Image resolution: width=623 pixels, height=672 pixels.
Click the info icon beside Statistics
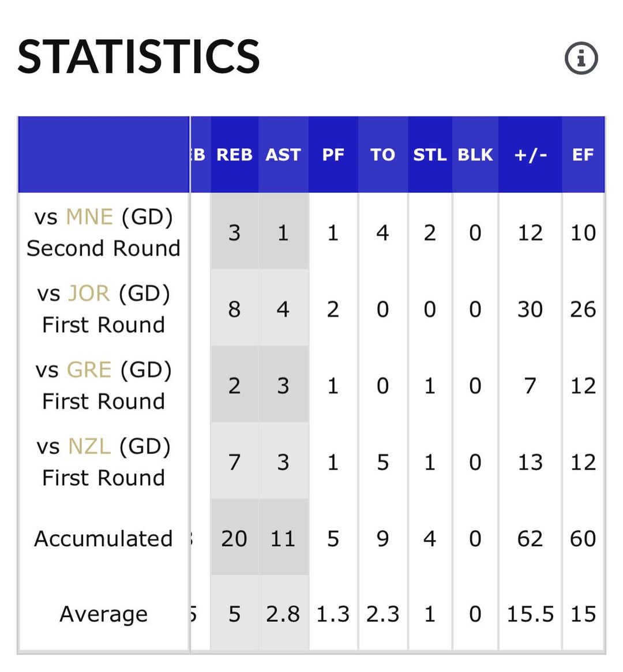coord(581,58)
